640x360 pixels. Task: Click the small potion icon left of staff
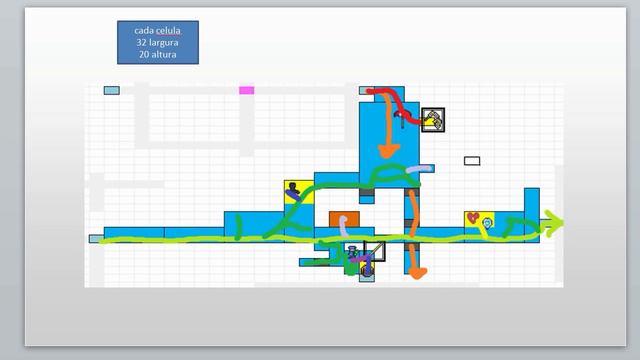click(353, 251)
